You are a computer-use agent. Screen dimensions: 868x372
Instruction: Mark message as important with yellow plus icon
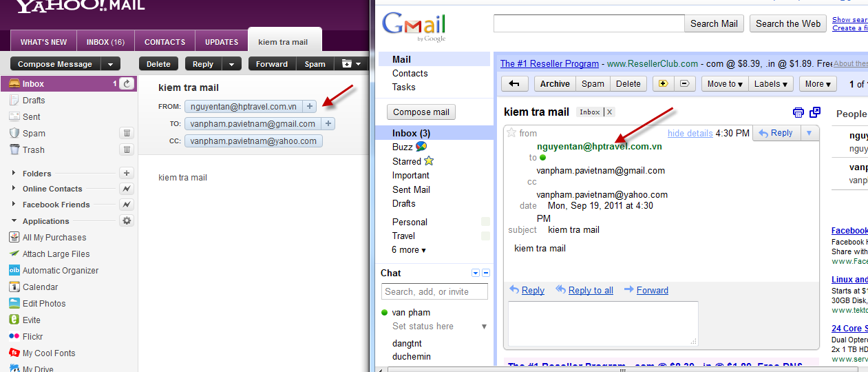[664, 84]
